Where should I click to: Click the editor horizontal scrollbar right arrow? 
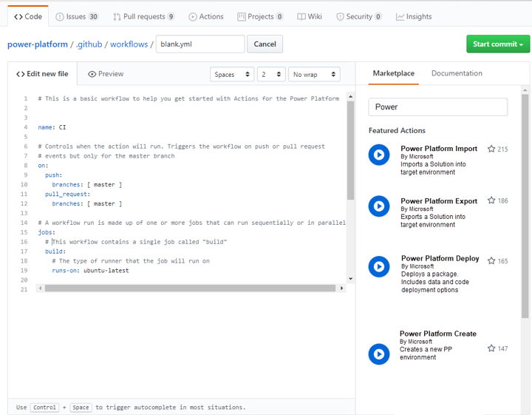point(341,289)
